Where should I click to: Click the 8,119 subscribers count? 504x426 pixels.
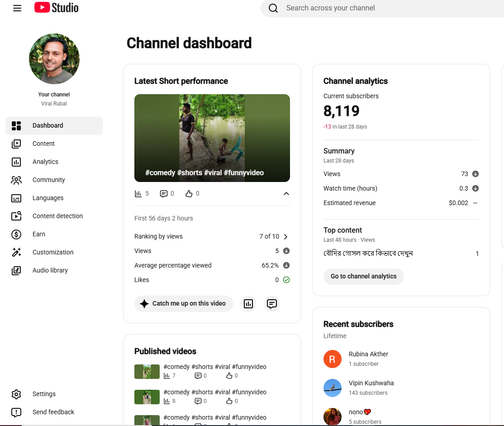tap(342, 111)
